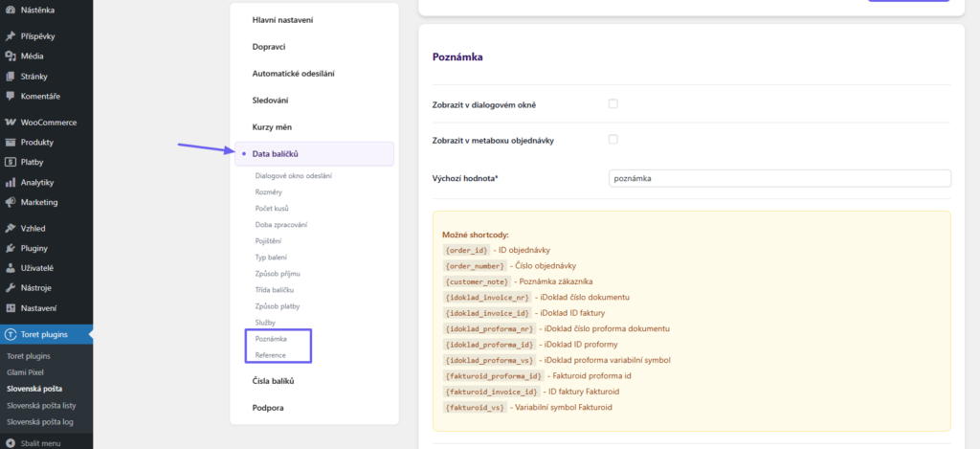Click the {idoklad_invoice_id} shortcode

(x=487, y=313)
